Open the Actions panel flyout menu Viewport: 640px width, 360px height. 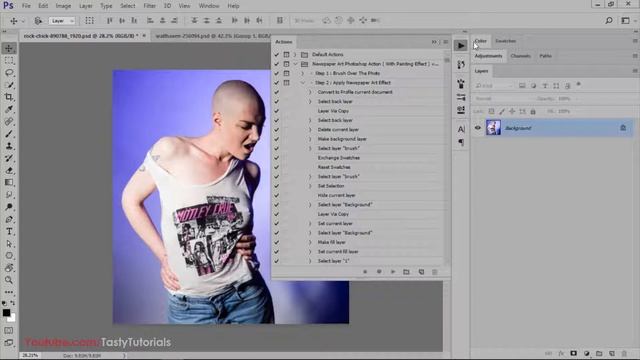tap(446, 42)
